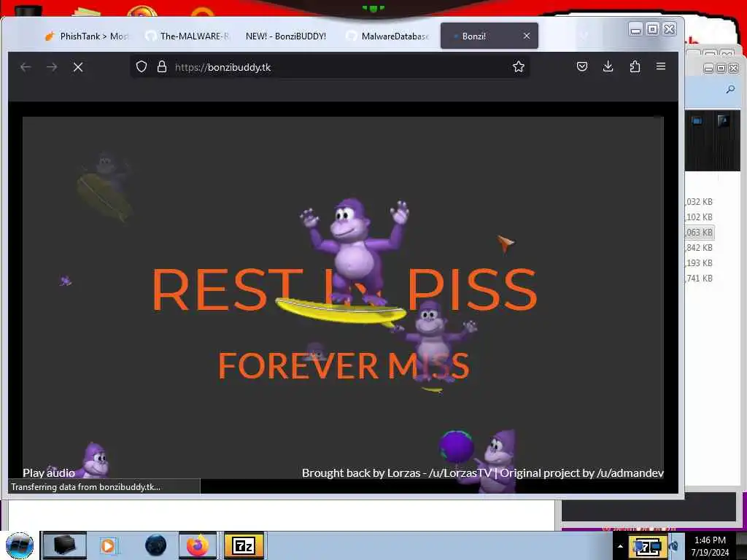Select the 063 KB file row behind

700,233
